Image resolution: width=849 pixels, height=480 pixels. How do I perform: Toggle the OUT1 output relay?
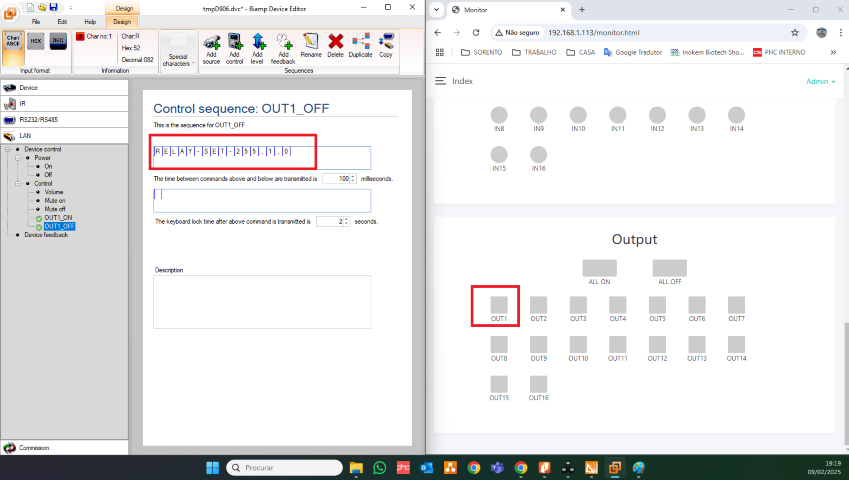[x=499, y=304]
